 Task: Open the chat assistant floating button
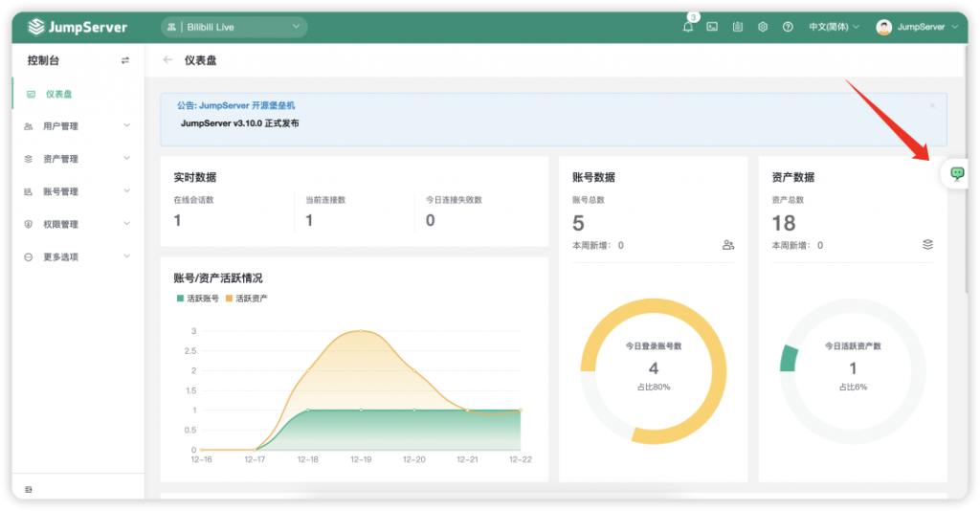tap(957, 173)
